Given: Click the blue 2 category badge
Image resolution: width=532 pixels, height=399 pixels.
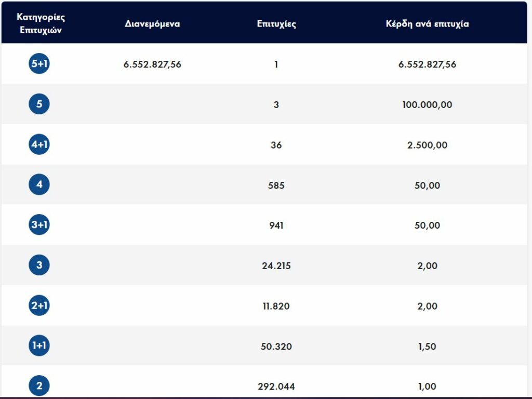Looking at the screenshot, I should point(39,386).
